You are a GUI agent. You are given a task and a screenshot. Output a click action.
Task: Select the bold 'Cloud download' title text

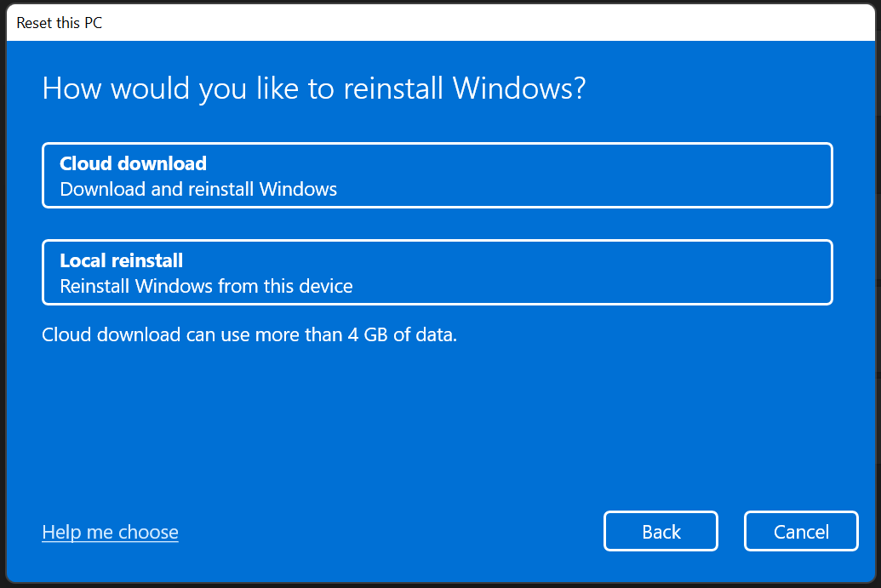click(133, 163)
